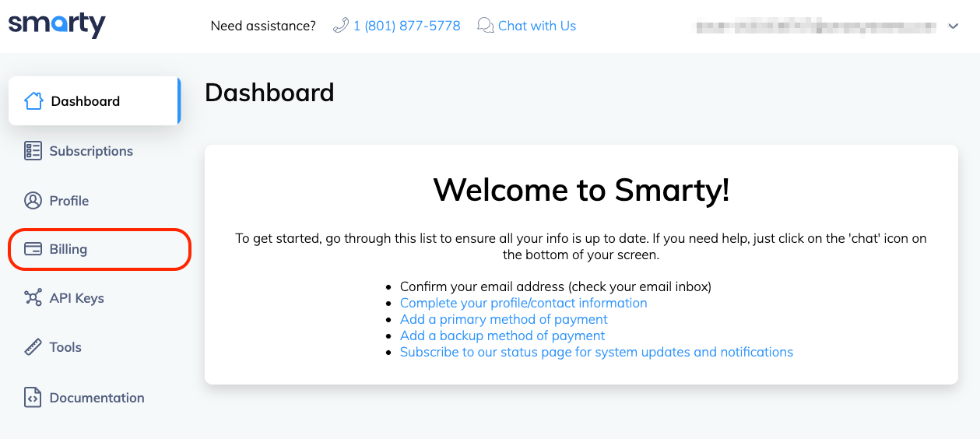
Task: Click Add a primary method of payment
Action: (x=504, y=319)
